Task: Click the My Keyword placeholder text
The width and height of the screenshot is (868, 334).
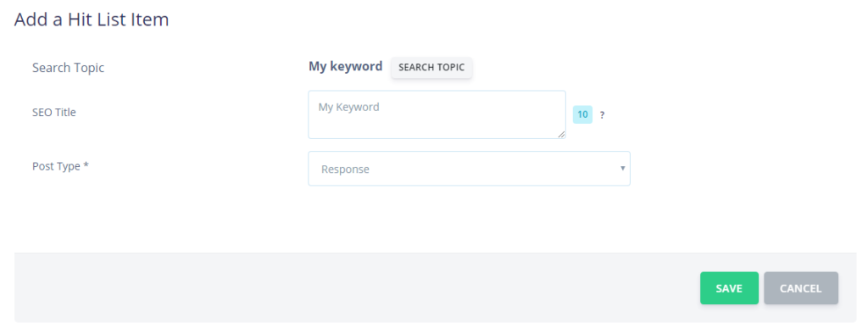Action: tap(348, 107)
